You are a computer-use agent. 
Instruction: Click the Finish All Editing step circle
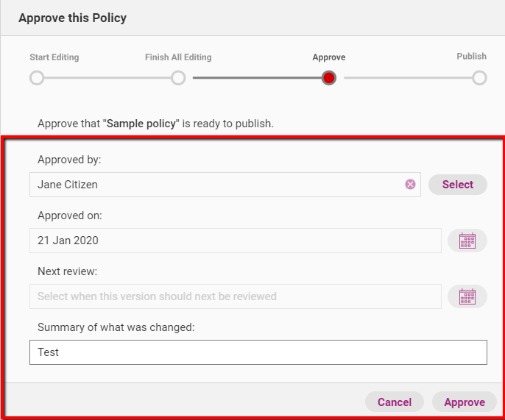(x=178, y=78)
